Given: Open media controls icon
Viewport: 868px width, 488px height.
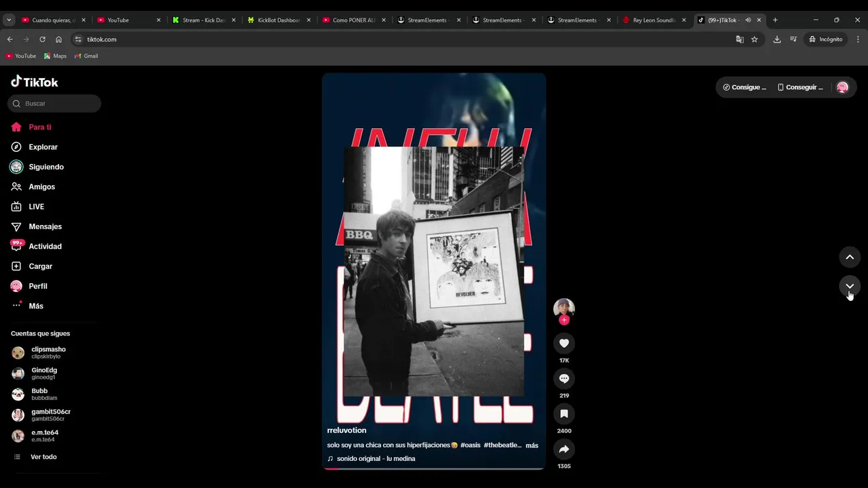Looking at the screenshot, I should (793, 39).
